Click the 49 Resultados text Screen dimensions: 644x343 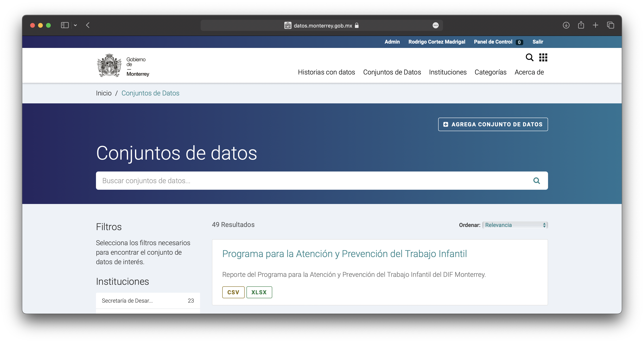click(x=233, y=225)
